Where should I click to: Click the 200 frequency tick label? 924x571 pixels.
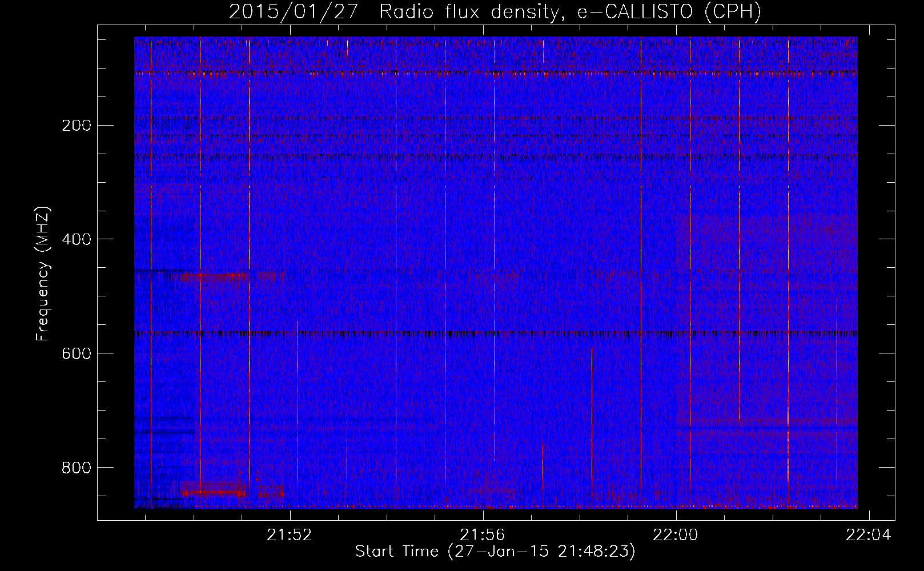click(x=77, y=126)
